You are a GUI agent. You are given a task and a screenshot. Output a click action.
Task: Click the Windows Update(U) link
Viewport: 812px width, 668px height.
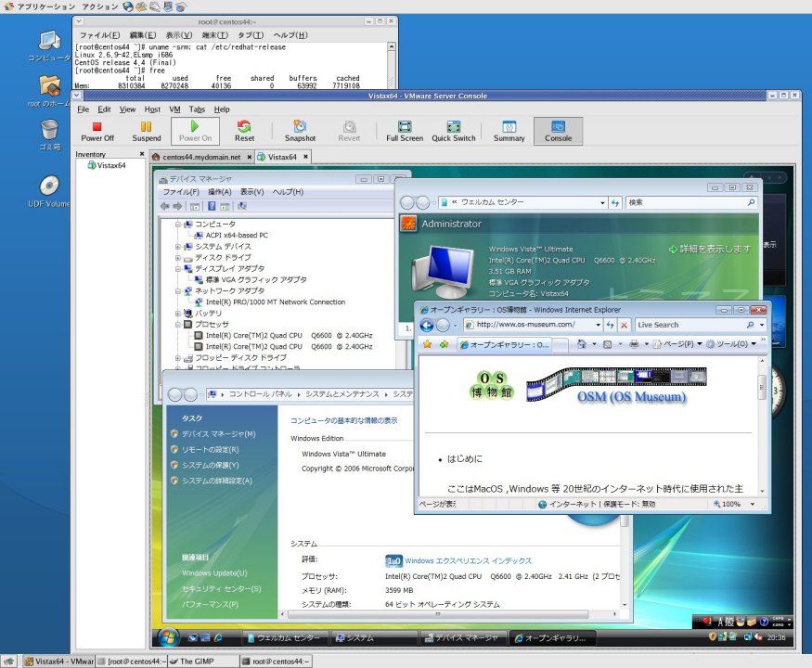214,573
